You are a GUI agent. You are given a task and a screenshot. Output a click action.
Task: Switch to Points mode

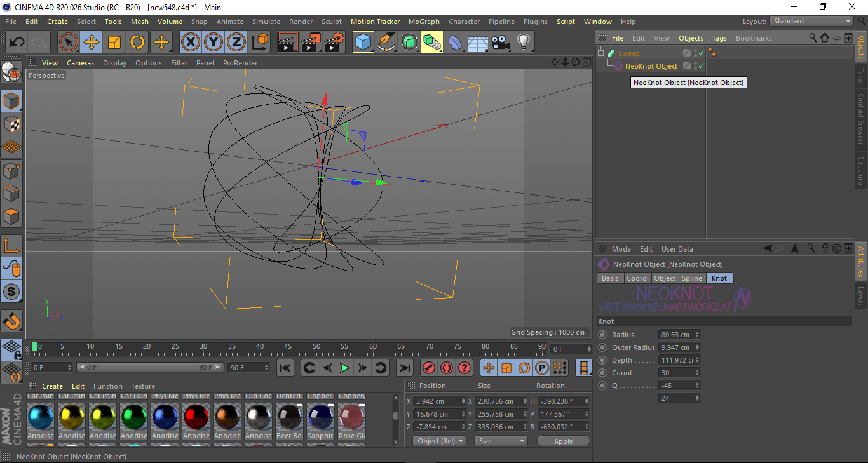click(11, 170)
